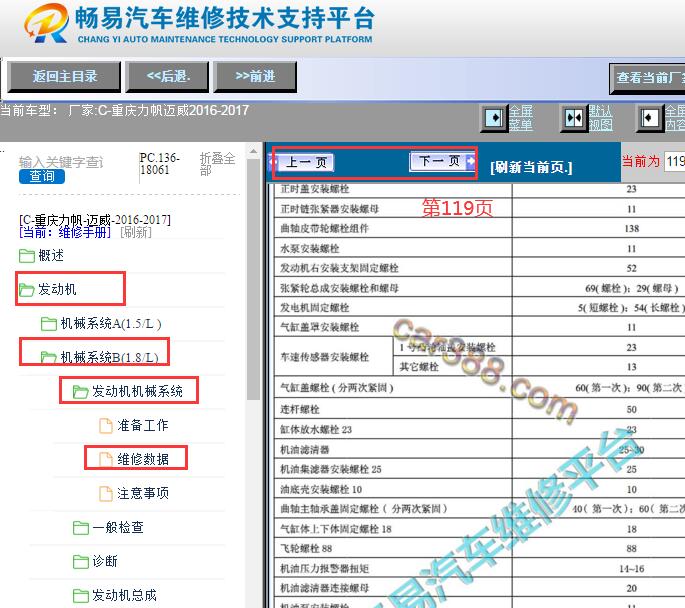Click the 概述 folder icon
The height and width of the screenshot is (608, 685).
click(x=27, y=256)
